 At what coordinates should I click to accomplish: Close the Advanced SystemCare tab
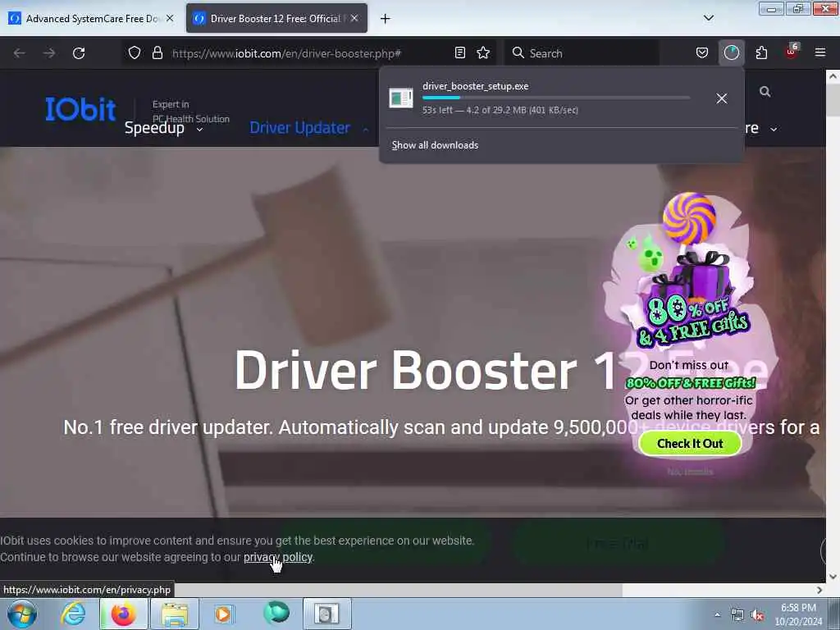point(170,18)
